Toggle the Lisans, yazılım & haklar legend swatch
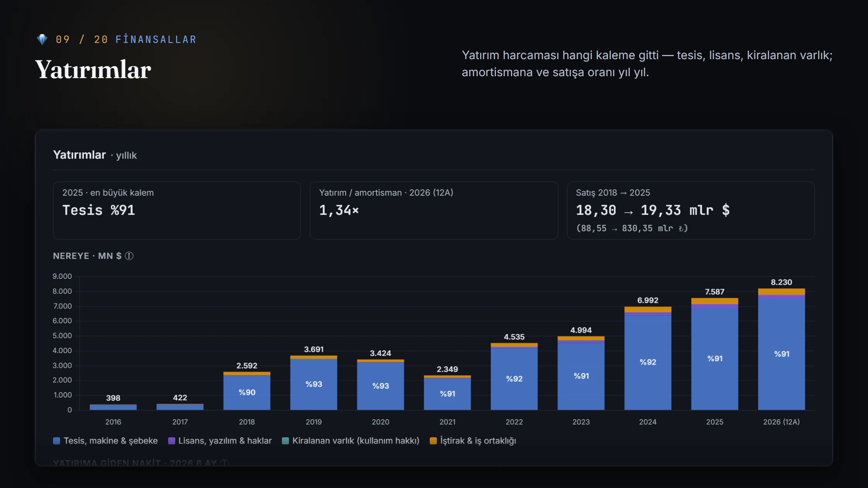 pyautogui.click(x=172, y=441)
